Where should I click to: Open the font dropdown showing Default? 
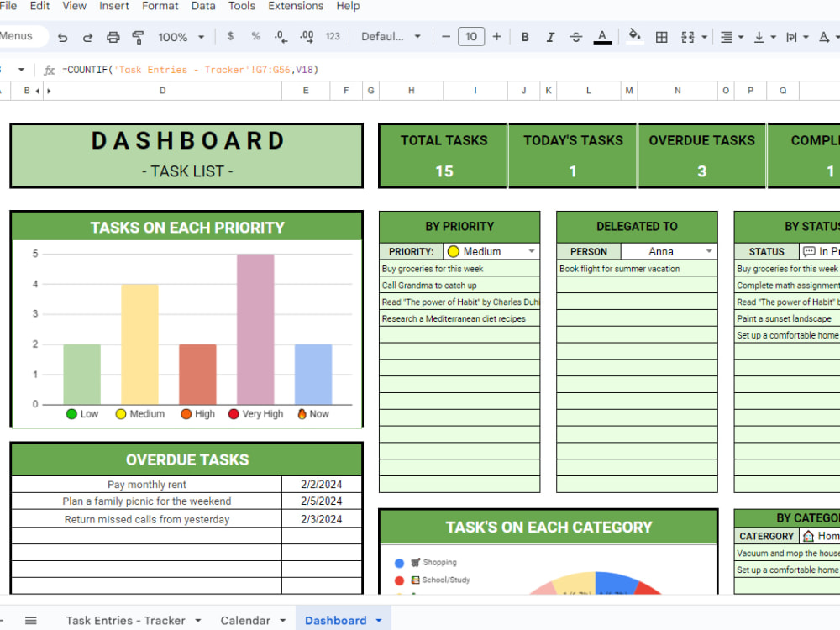pyautogui.click(x=392, y=37)
